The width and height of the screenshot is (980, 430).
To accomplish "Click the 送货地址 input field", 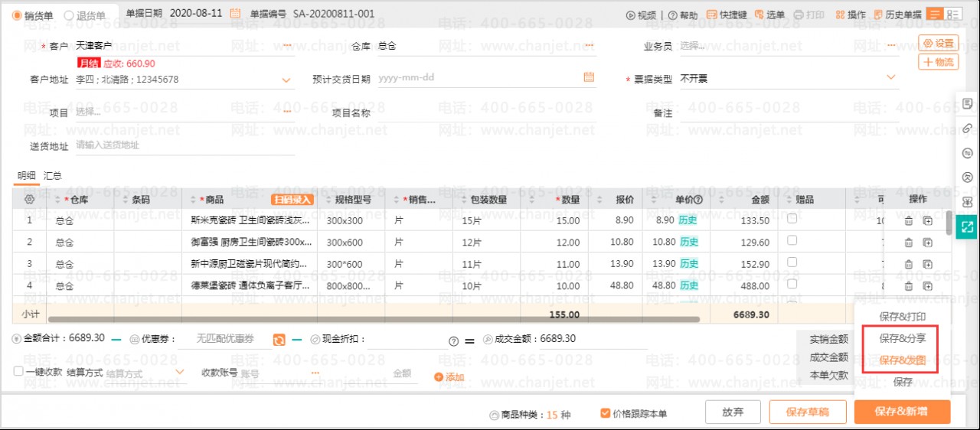I will click(184, 145).
